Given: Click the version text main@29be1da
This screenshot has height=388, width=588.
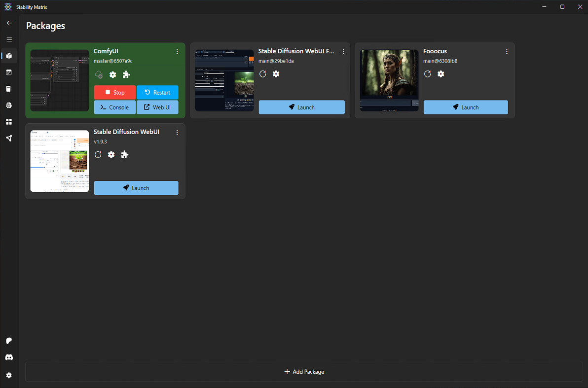Looking at the screenshot, I should pos(276,61).
